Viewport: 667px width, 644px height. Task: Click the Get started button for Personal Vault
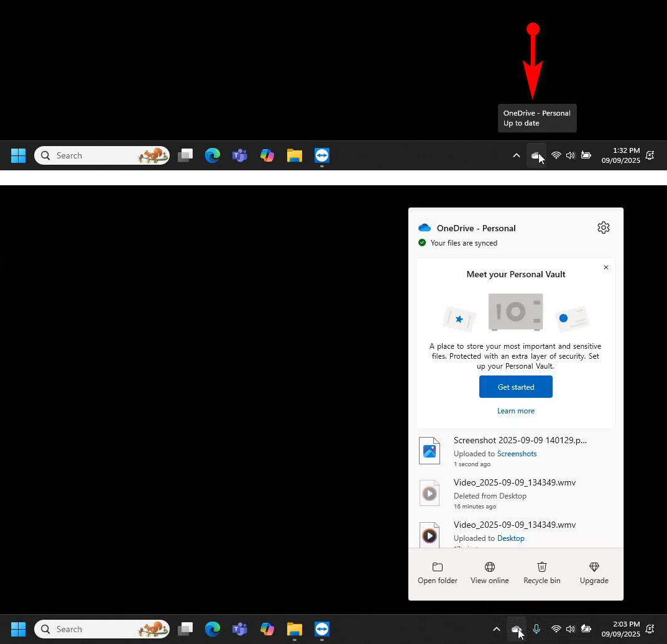click(515, 387)
